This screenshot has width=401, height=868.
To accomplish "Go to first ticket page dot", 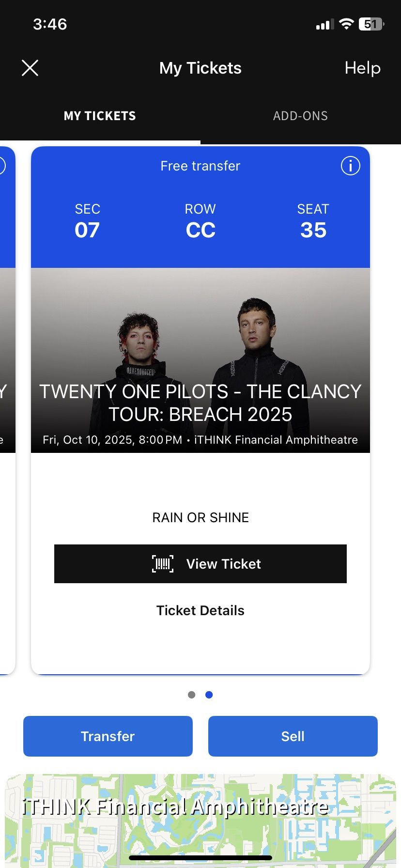I will coord(192,695).
